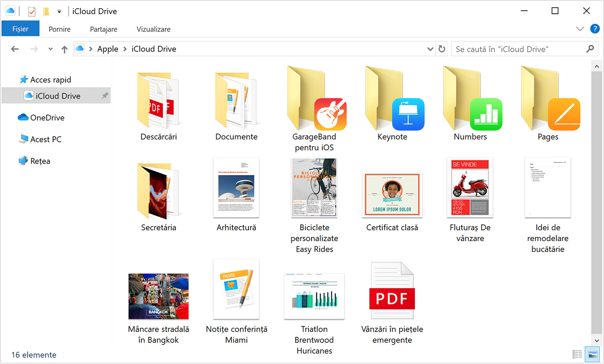Viewport: 604px width, 364px height.
Task: Click the Properties checkmark quick access icon
Action: tap(31, 11)
